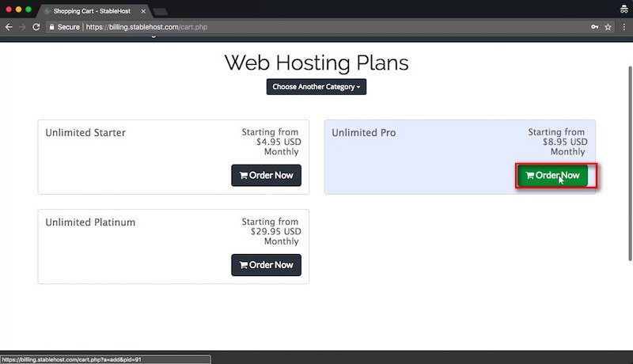
Task: Click the incognito icon at top right
Action: [x=624, y=9]
